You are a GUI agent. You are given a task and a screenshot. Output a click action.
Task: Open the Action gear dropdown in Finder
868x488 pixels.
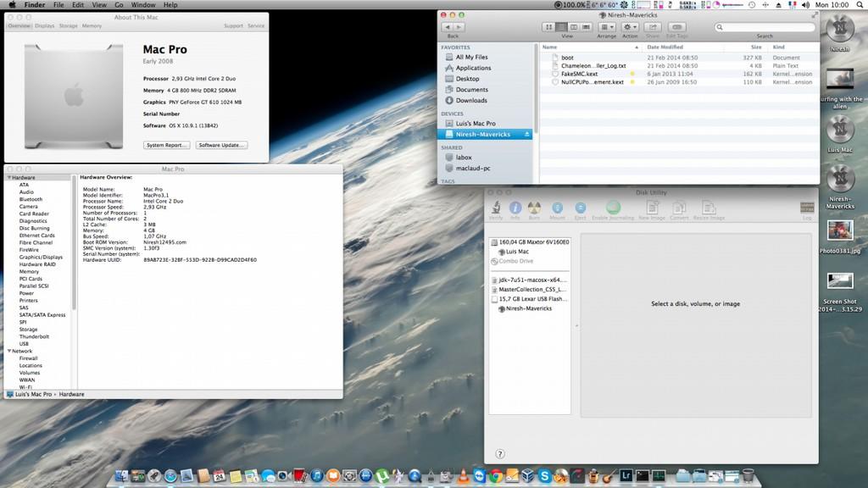coord(630,27)
